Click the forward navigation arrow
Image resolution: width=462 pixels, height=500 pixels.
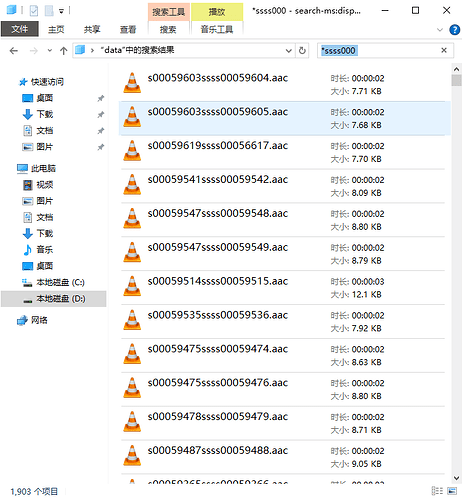34,51
